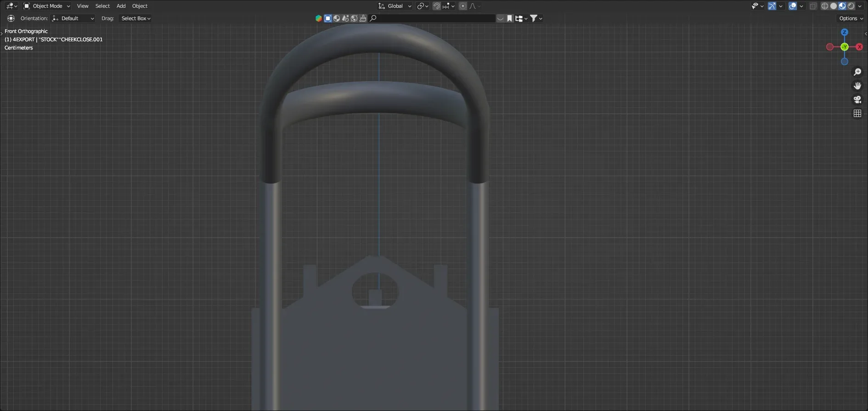Image resolution: width=868 pixels, height=411 pixels.
Task: Click the search field with magnifier
Action: point(432,18)
